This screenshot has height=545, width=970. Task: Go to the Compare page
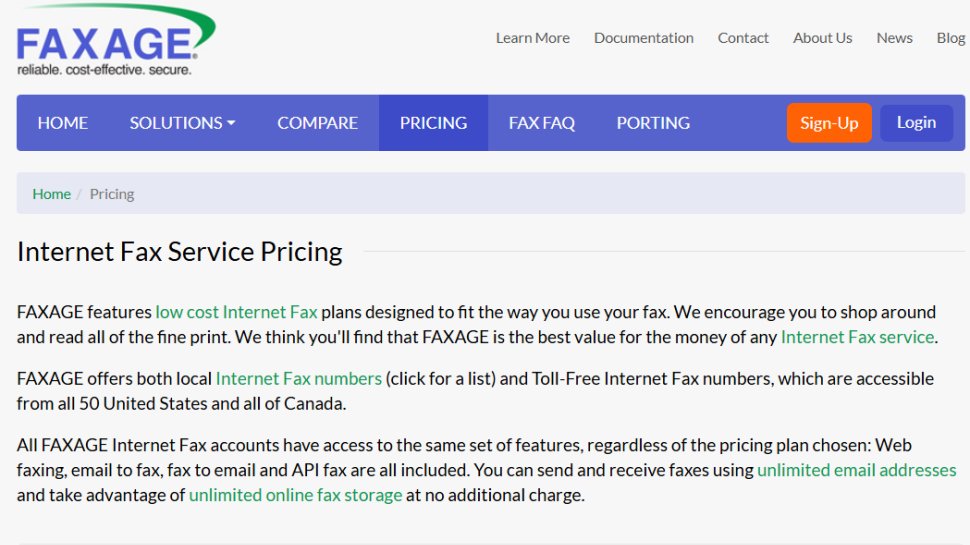pos(317,123)
